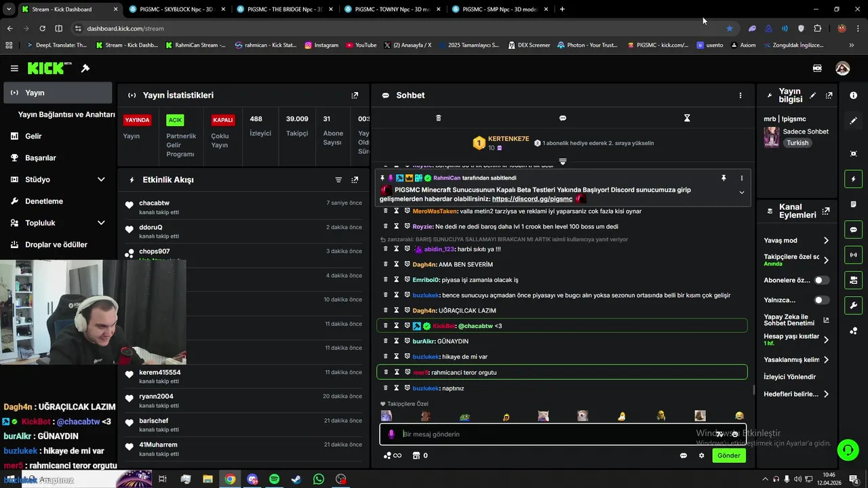Viewport: 868px width, 488px height.
Task: Pop out the Yayın bilgisi panel
Action: [x=829, y=96]
